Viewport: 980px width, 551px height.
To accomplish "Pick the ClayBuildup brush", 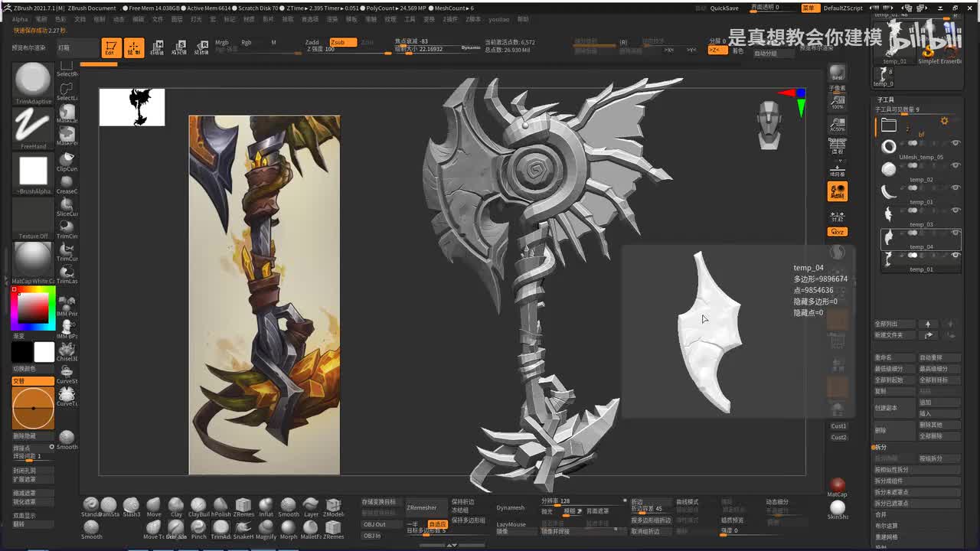I will [198, 507].
